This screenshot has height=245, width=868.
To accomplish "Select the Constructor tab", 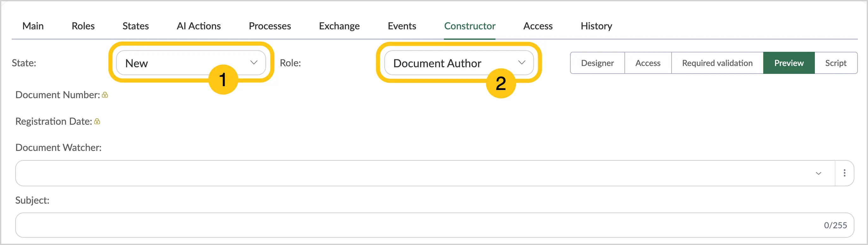I will point(470,26).
